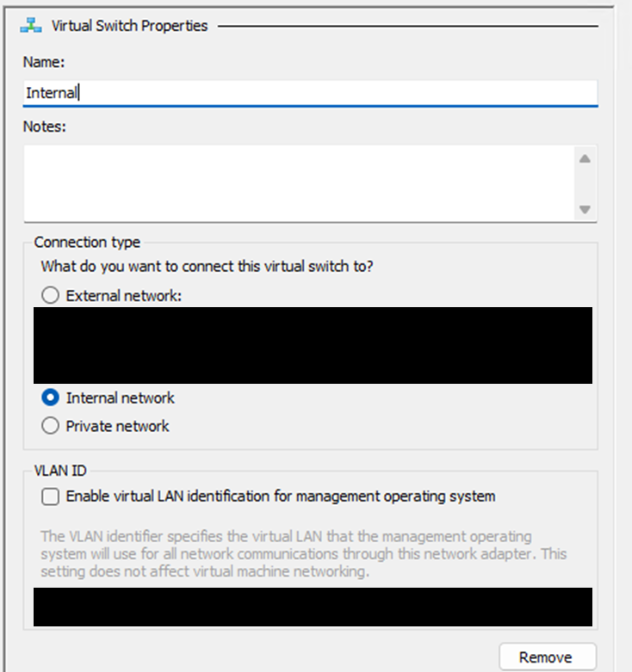Click the greyed VLAN identifier description paragraph
Image resolution: width=632 pixels, height=672 pixels.
coord(301,553)
